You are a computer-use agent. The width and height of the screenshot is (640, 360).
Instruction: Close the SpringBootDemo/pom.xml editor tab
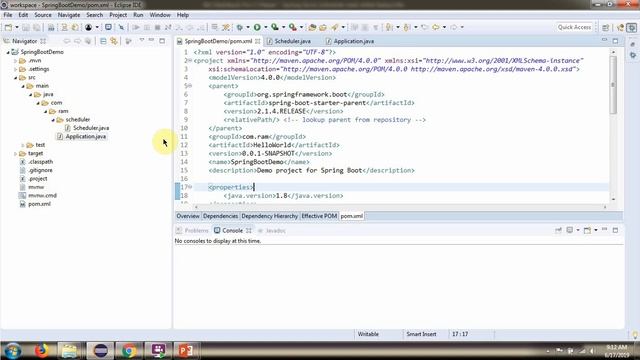point(258,41)
